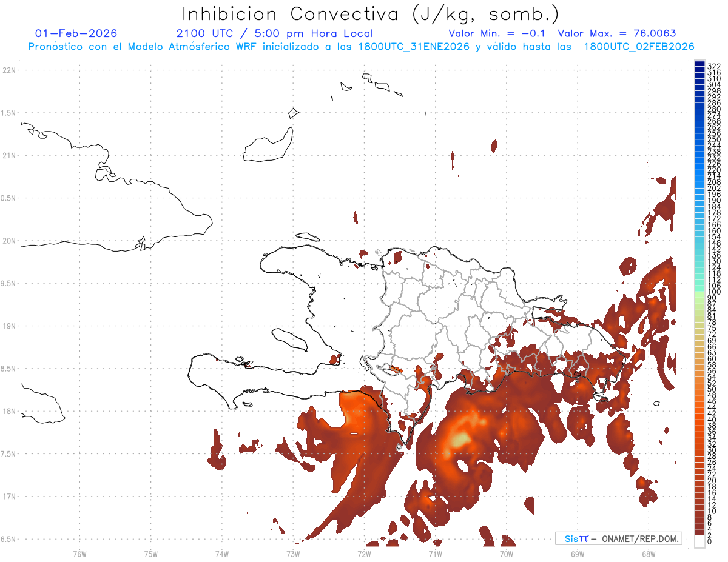Click the '60' color scale value

click(x=712, y=358)
